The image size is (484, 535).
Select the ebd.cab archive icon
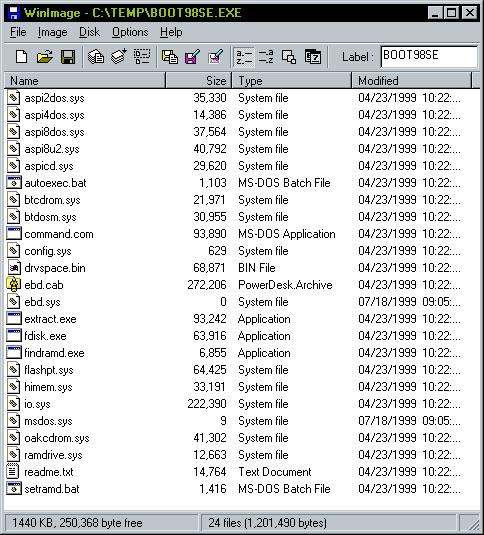[14, 285]
